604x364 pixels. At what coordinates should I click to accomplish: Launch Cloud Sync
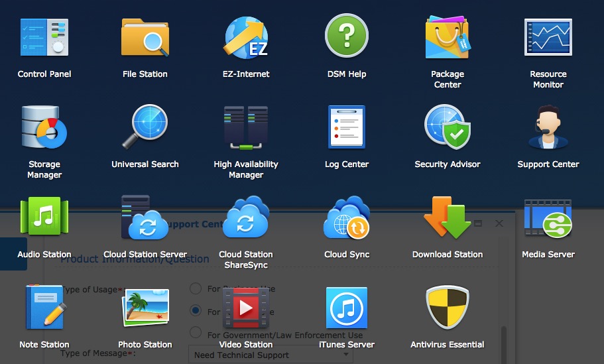click(x=347, y=217)
